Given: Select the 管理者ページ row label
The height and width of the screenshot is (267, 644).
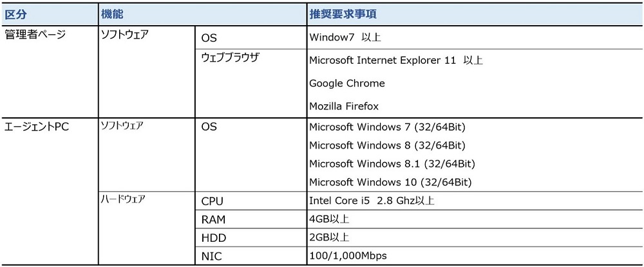Looking at the screenshot, I should (x=35, y=35).
